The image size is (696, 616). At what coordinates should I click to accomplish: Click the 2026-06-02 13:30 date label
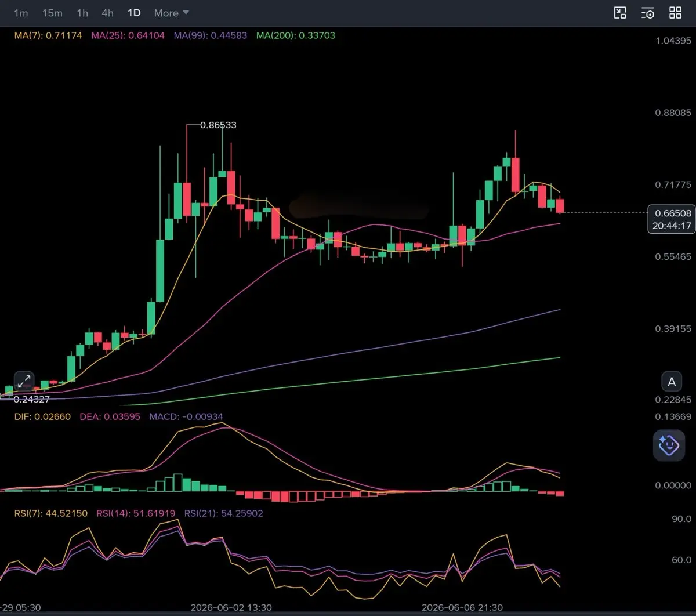pyautogui.click(x=231, y=607)
